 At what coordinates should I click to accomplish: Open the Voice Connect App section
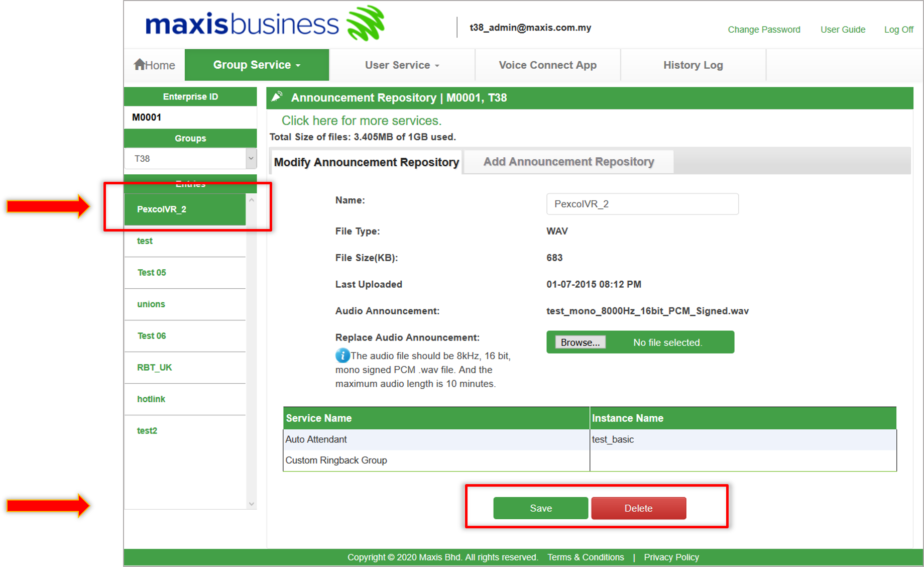pyautogui.click(x=547, y=64)
